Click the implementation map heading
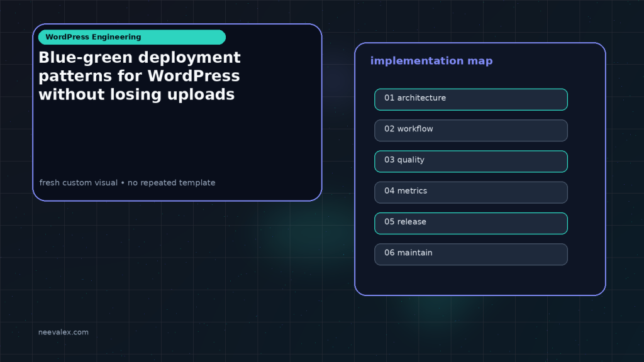644x362 pixels. click(x=431, y=61)
